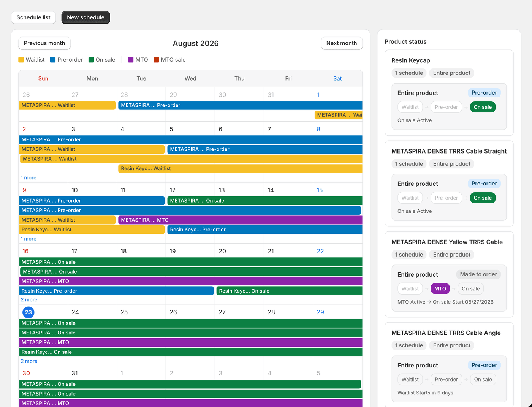The height and width of the screenshot is (407, 532).
Task: Show 1 more events for August 2 week
Action: click(28, 178)
